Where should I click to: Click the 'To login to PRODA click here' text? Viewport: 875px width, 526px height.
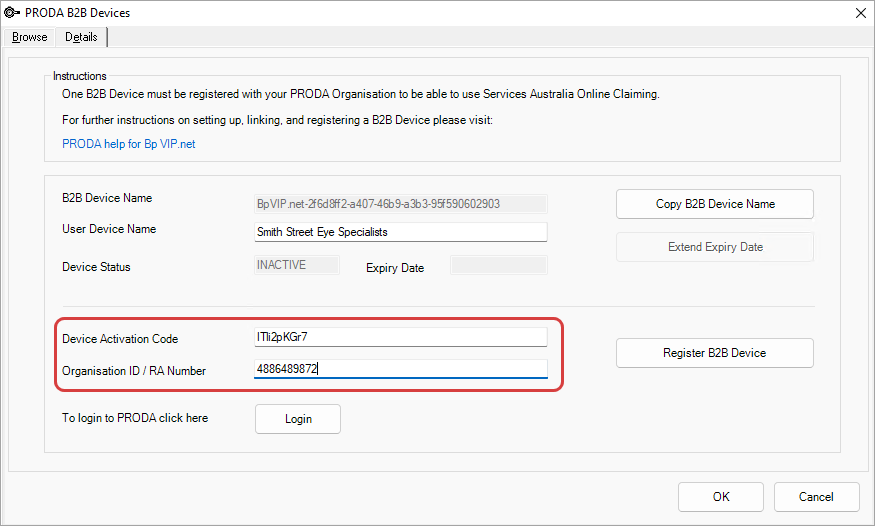(135, 418)
